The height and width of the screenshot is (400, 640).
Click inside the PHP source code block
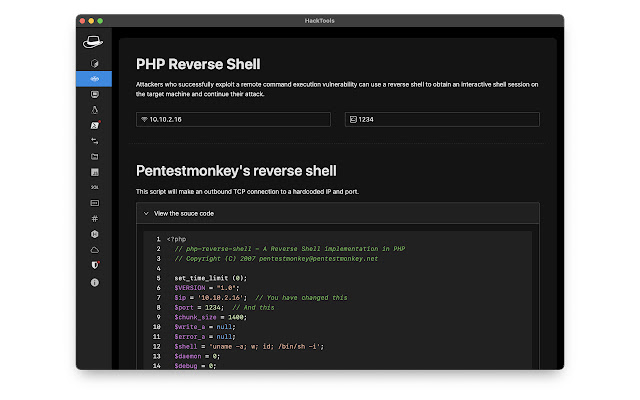[340, 300]
